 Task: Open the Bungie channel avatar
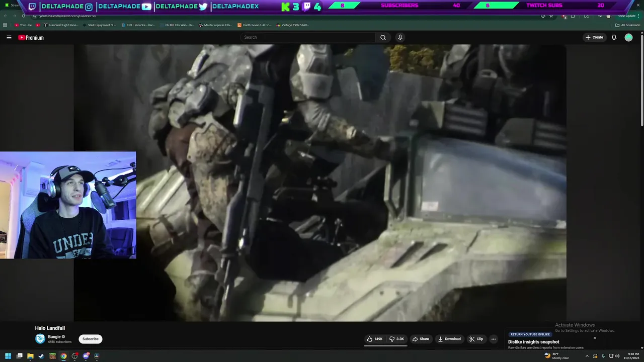[40, 339]
